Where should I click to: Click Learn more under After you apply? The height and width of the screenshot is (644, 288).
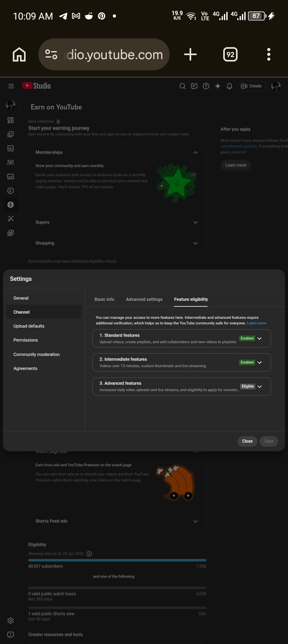[x=236, y=165]
